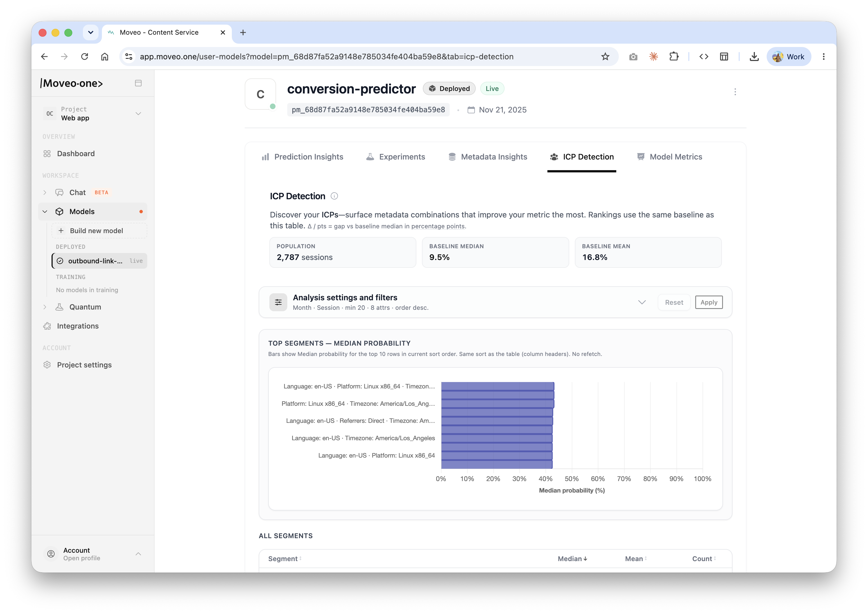Expand Account profile menu chevron
This screenshot has width=868, height=614.
(x=138, y=554)
